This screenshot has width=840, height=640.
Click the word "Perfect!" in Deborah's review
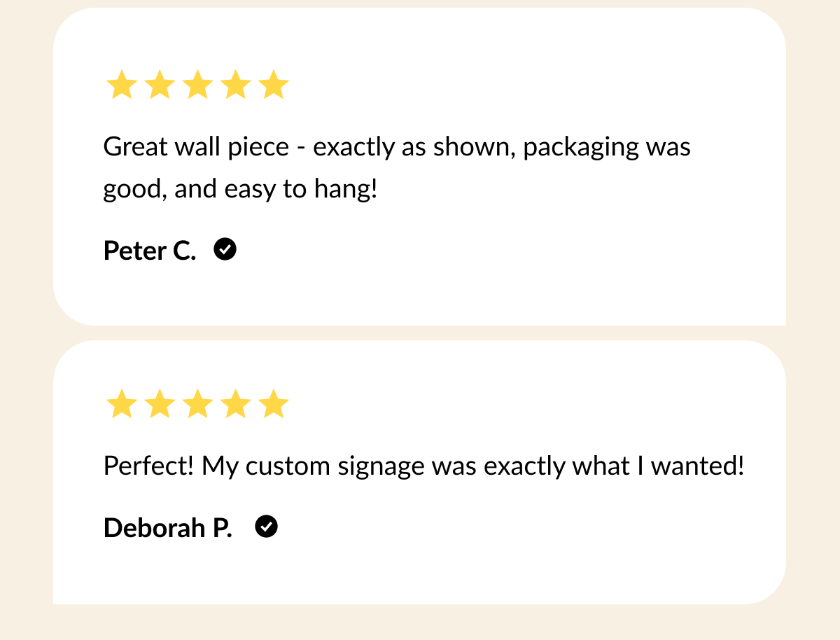[x=148, y=466]
